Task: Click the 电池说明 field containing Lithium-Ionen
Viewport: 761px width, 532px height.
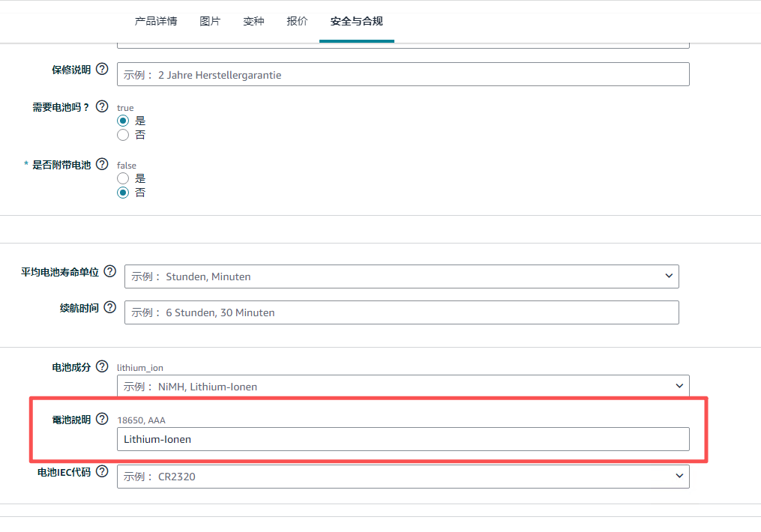Action: pos(403,439)
